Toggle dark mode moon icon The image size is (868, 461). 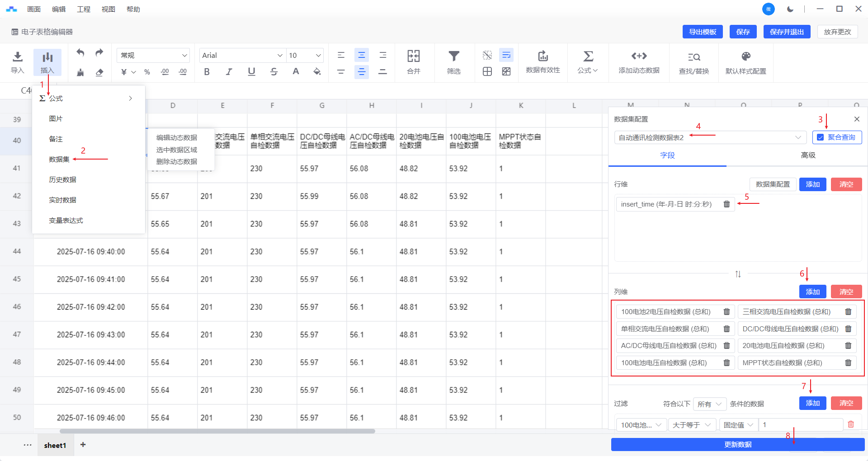(790, 9)
